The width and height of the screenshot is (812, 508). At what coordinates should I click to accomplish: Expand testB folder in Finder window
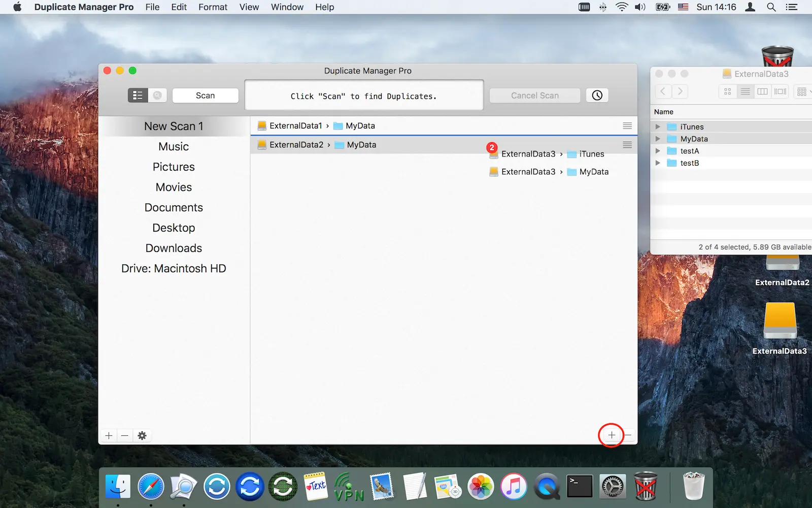tap(658, 163)
